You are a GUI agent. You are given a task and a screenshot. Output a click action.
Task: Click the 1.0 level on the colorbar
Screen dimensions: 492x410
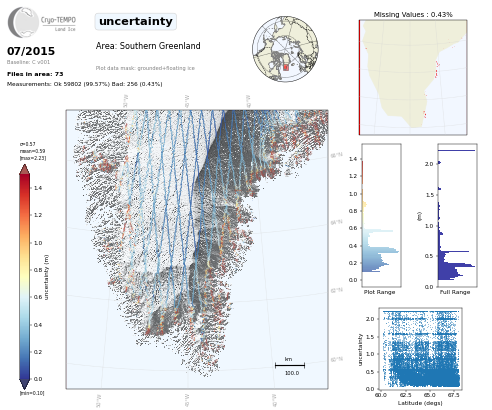[38, 243]
